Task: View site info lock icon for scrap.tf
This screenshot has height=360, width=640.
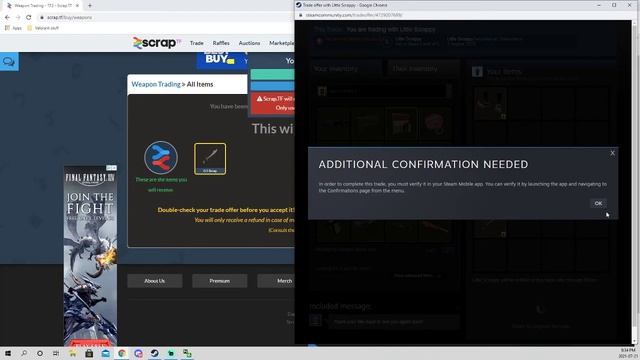Action: coord(42,17)
